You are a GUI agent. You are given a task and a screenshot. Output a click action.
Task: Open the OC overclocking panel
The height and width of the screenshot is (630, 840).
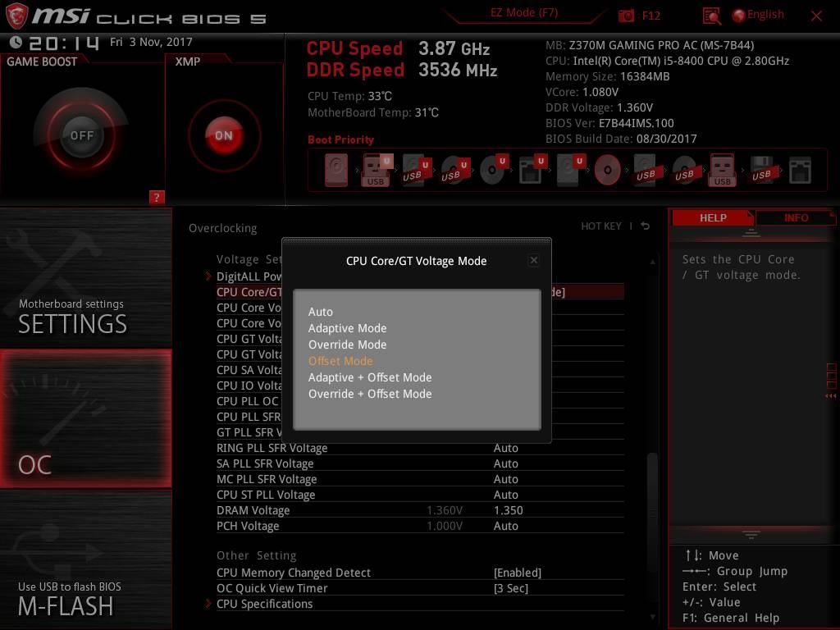(x=85, y=418)
